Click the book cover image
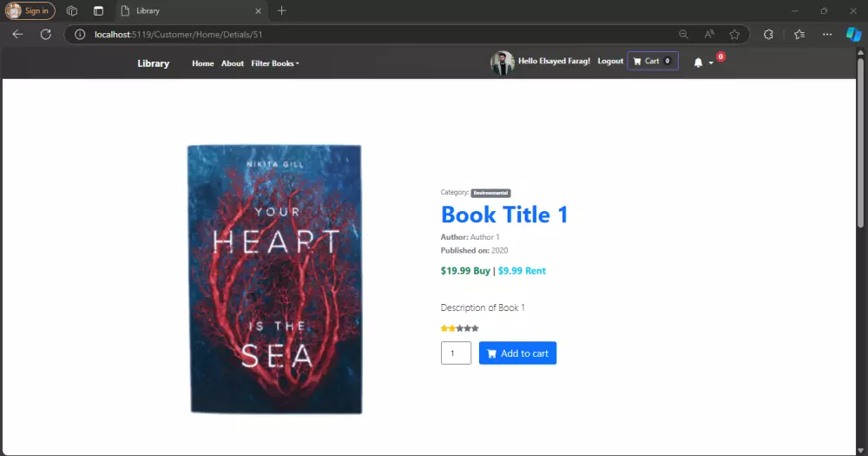This screenshot has width=868, height=456. coord(275,280)
